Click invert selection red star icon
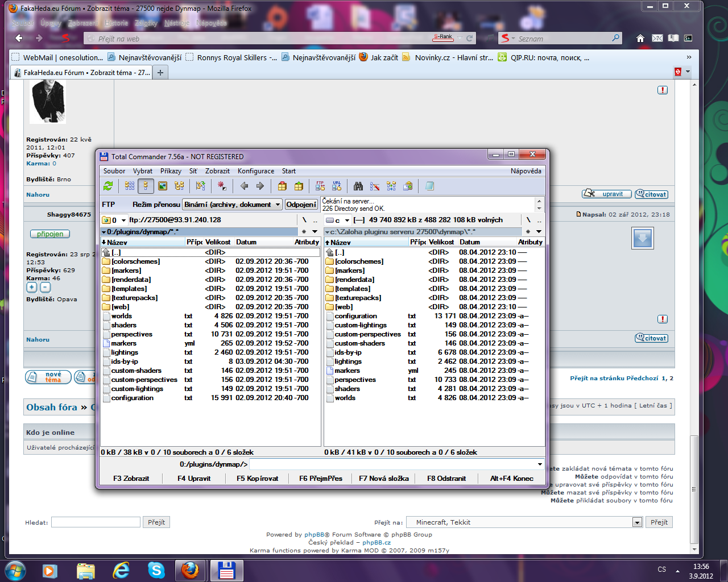Screen dimensions: 728x582 (222, 186)
